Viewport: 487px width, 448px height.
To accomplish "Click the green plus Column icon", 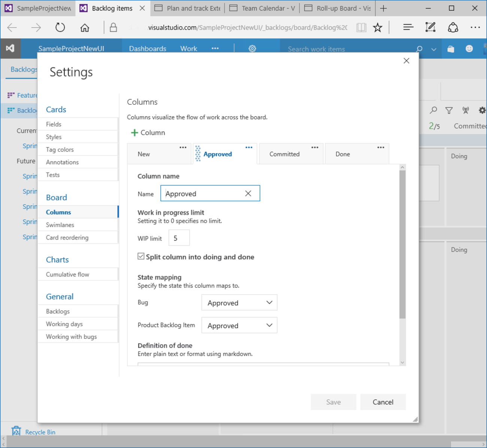I will [x=134, y=133].
